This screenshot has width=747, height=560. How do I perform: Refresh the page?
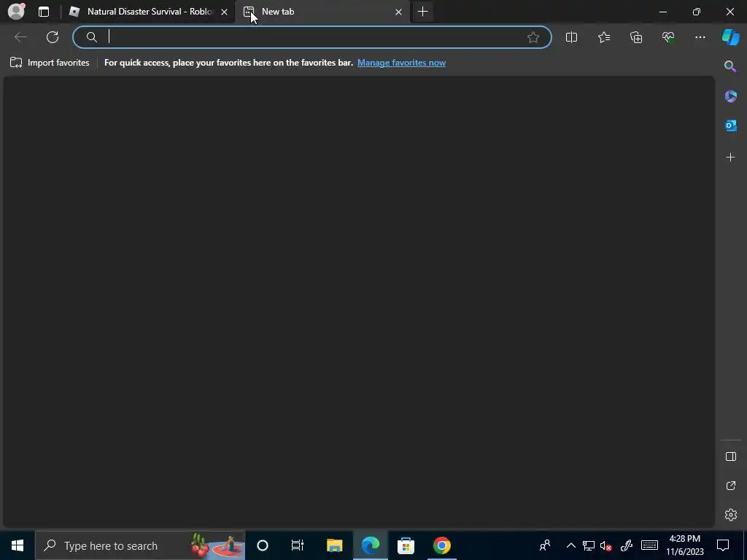point(53,37)
